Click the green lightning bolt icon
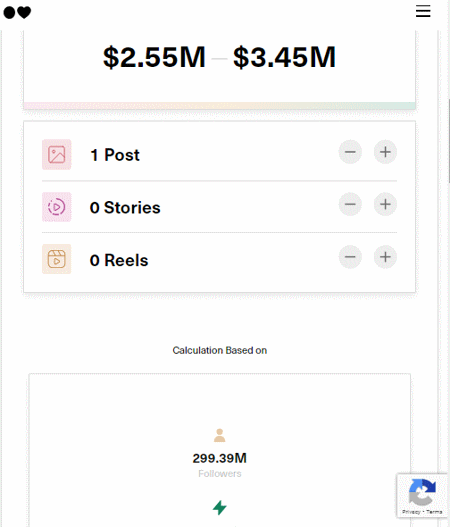 [220, 508]
